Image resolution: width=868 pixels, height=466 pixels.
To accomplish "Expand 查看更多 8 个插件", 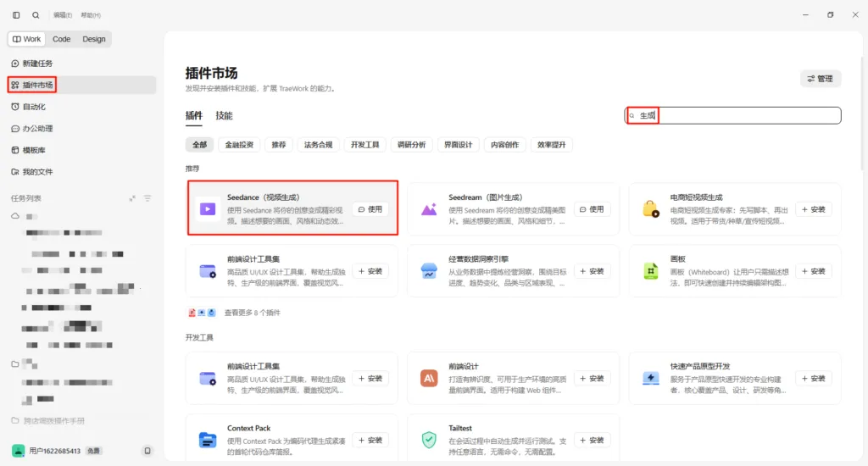I will click(x=252, y=313).
